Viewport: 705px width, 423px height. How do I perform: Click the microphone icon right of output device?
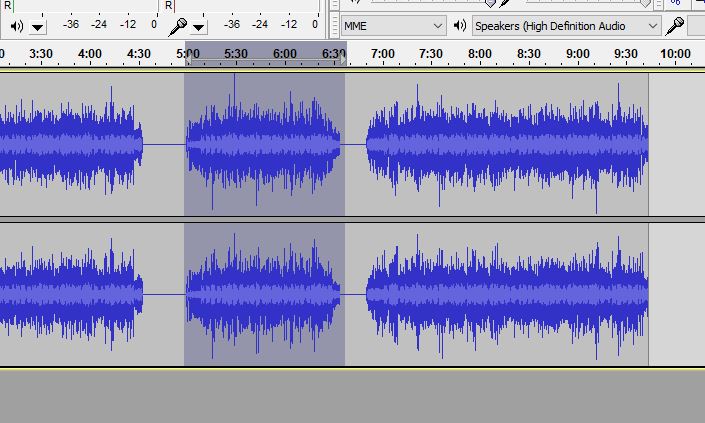tap(676, 25)
